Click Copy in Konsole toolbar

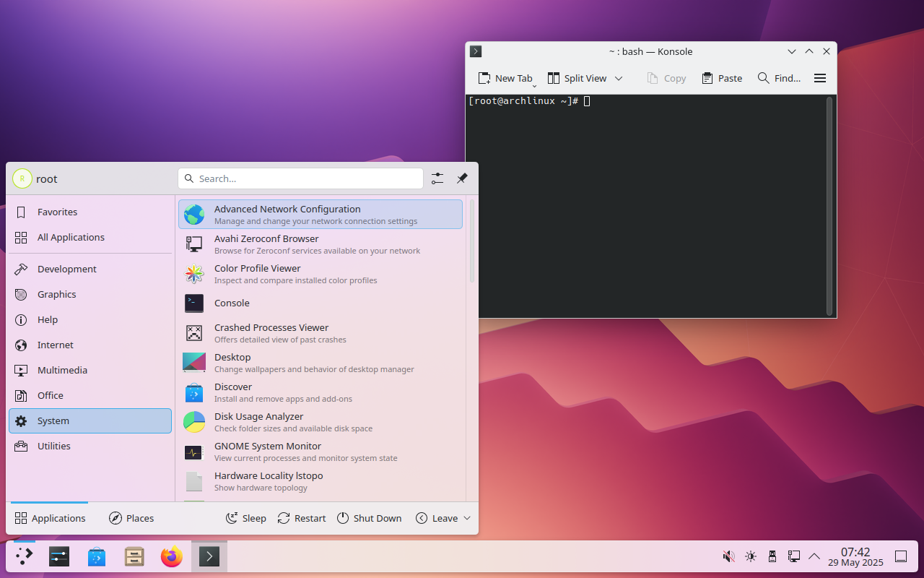click(x=666, y=78)
